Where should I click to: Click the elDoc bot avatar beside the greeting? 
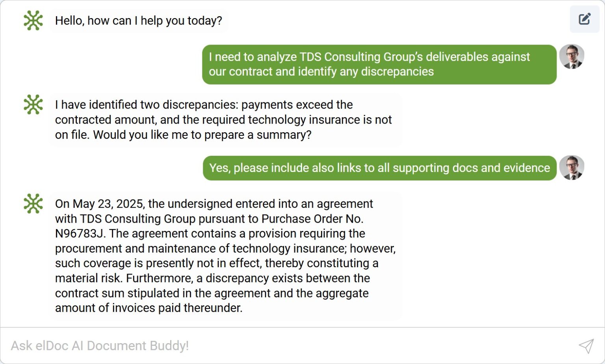click(x=33, y=20)
